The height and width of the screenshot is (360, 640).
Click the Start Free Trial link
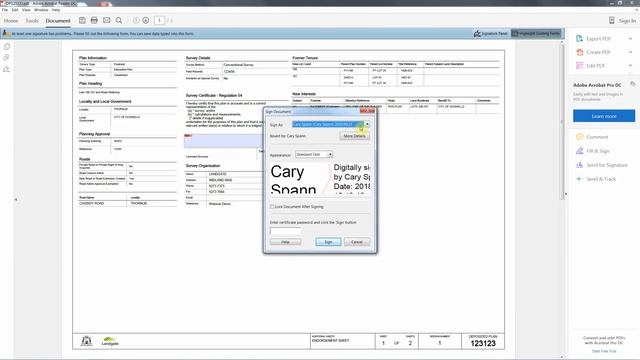(x=604, y=351)
